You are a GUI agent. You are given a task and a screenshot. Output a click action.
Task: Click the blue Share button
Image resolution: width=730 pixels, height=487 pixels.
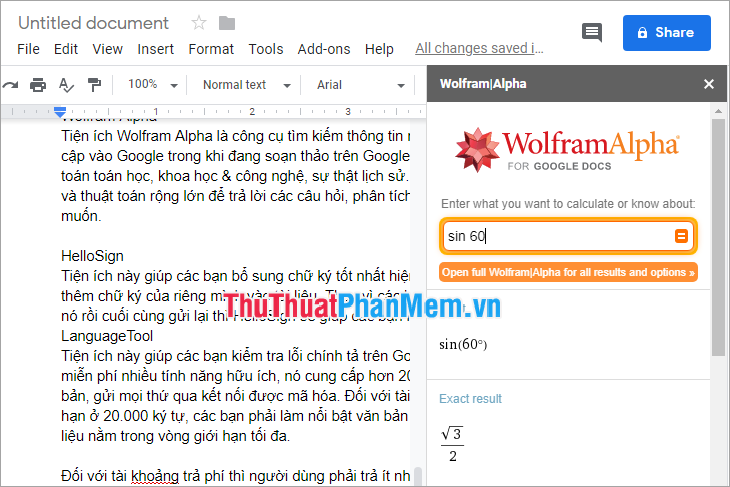point(667,33)
